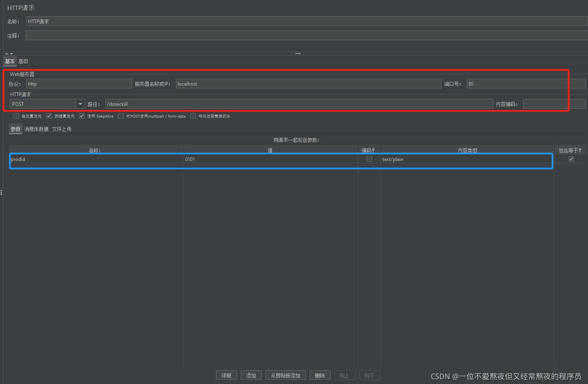Select the value cell 0101
588x384 pixels.
click(270, 159)
